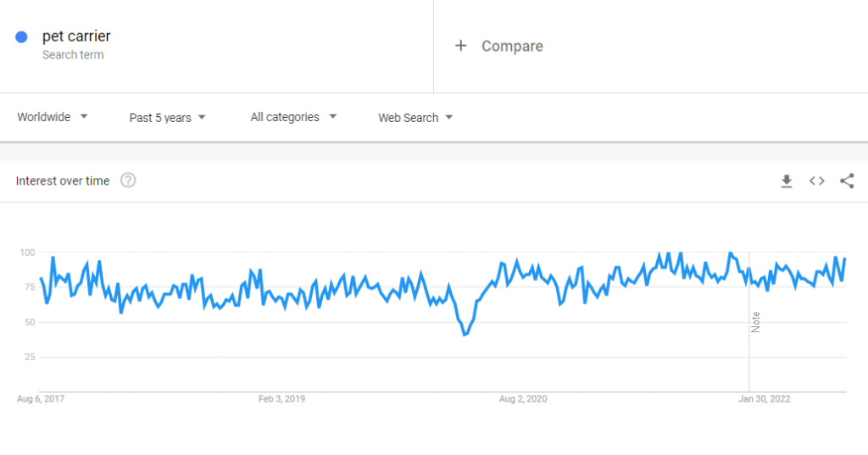
Task: Click the Search term subtitle label
Action: pos(73,55)
